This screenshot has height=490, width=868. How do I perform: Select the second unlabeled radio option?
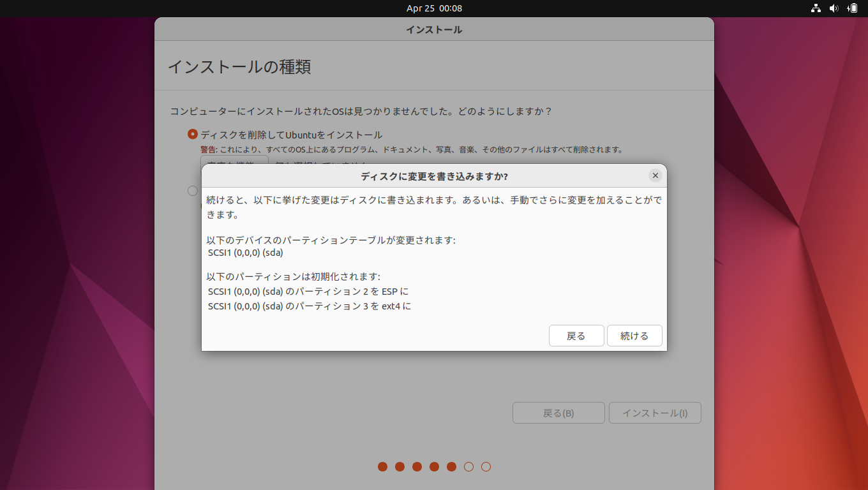pos(193,190)
